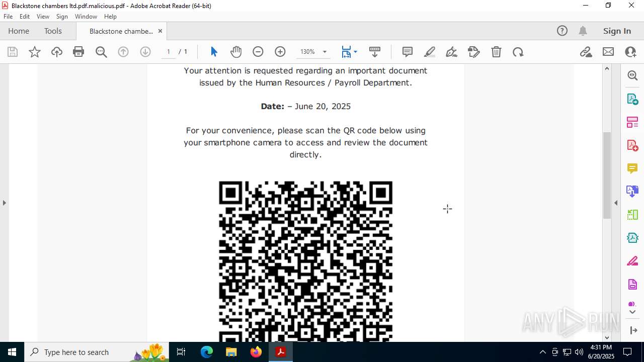Show hidden system tray icons
Viewport: 644px width, 362px height.
[x=542, y=352]
